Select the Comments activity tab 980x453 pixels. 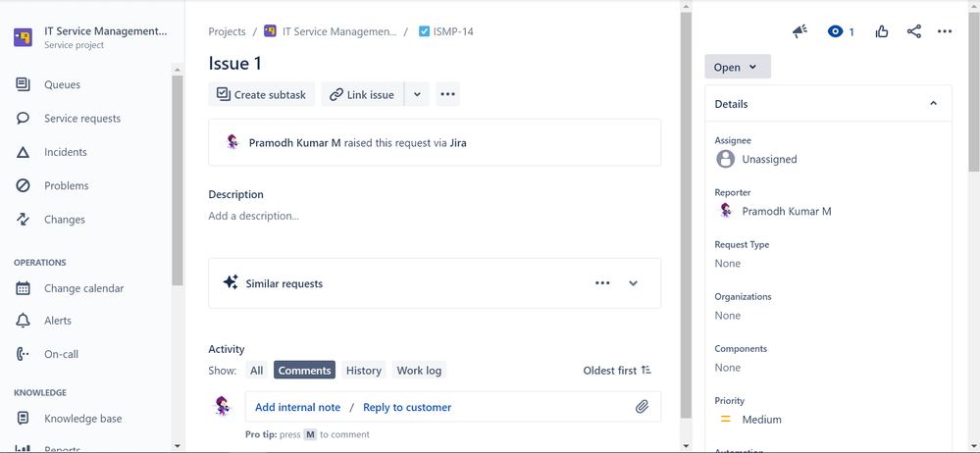click(304, 371)
